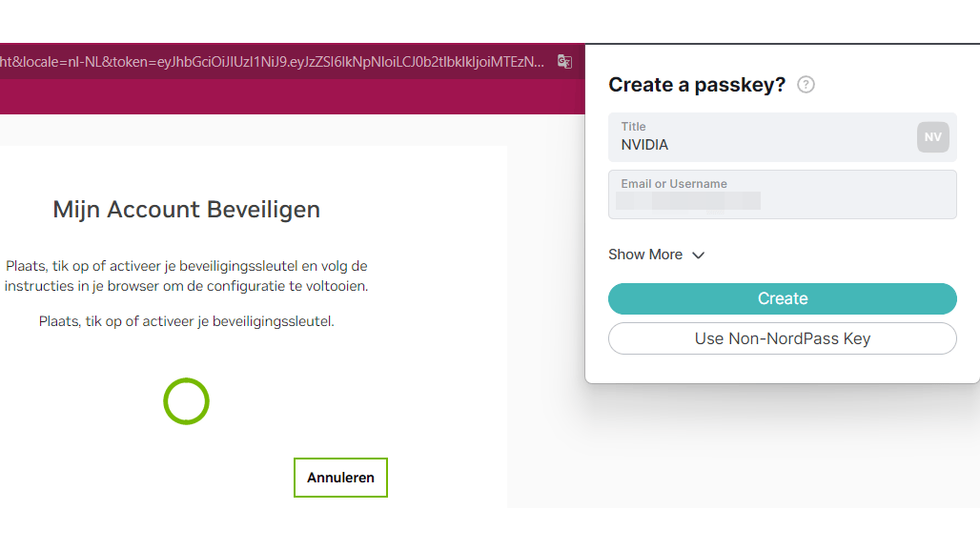
Task: Click the Show More label text
Action: click(645, 255)
